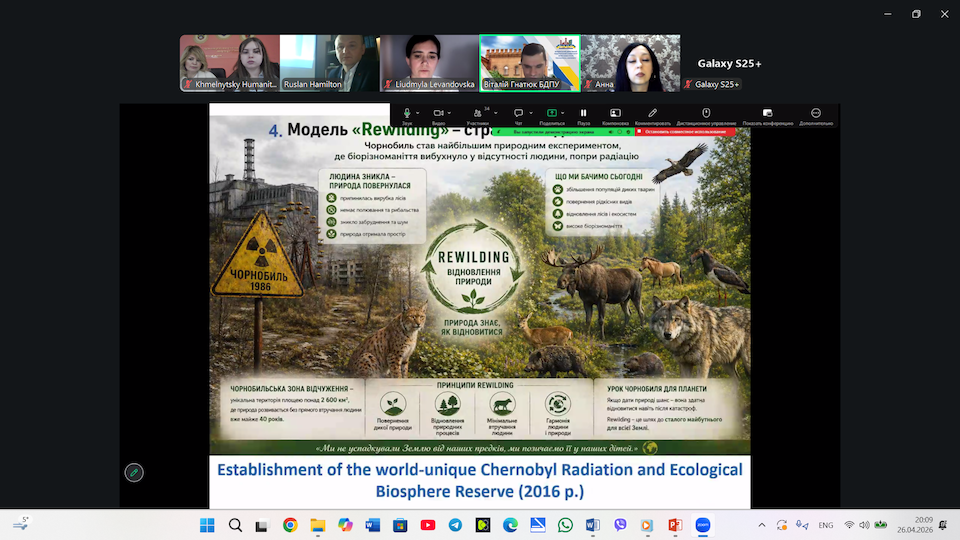Open the annotate pencil tool

tap(652, 114)
